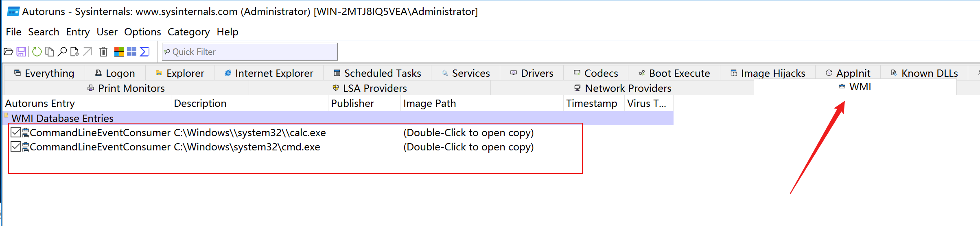This screenshot has height=226, width=980.
Task: Open entry properties using page-gear icon
Action: 74,52
